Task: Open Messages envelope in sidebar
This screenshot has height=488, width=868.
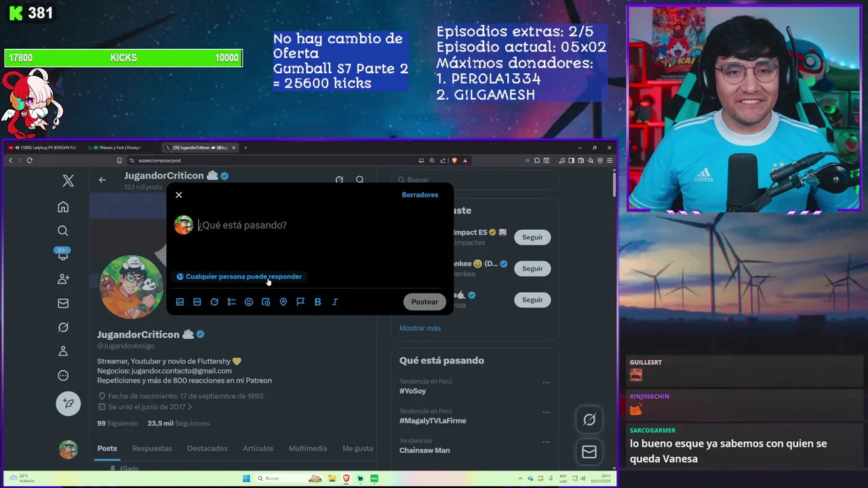Action: tap(63, 303)
